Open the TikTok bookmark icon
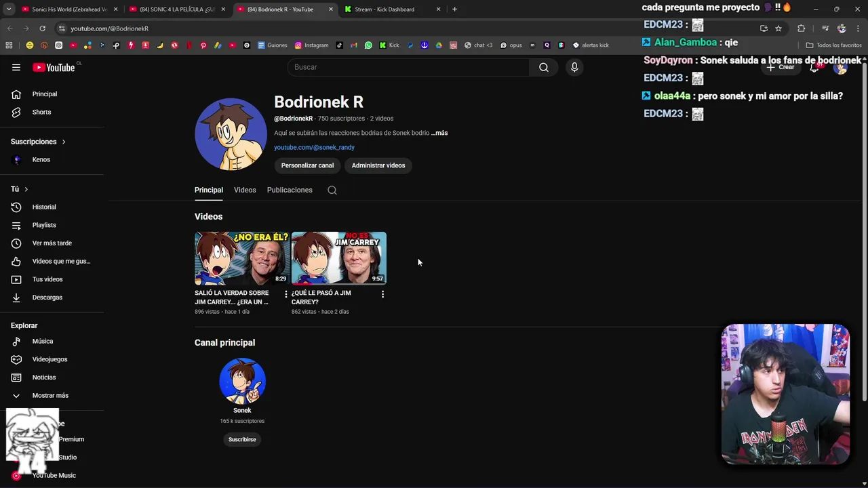 [340, 45]
